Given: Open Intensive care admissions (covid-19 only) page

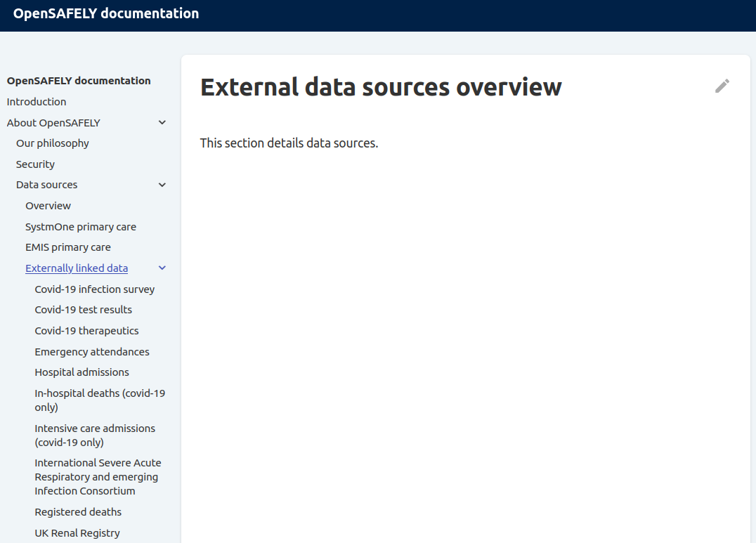Looking at the screenshot, I should pos(95,436).
